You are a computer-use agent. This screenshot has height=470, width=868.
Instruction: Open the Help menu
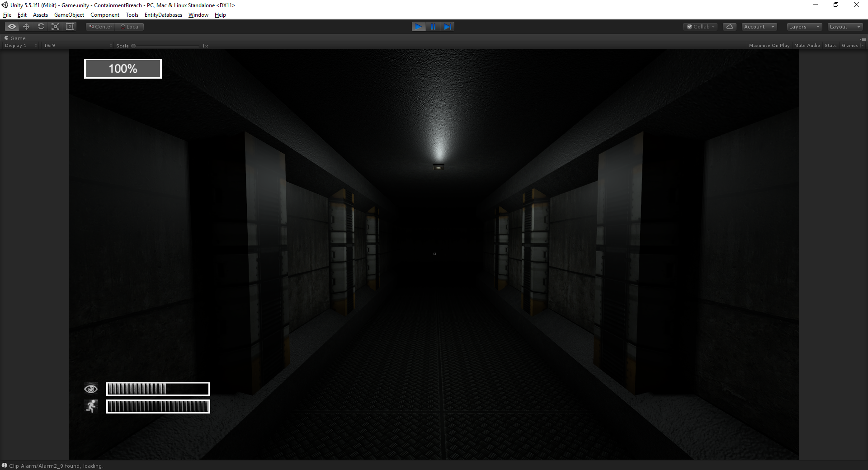[x=220, y=15]
